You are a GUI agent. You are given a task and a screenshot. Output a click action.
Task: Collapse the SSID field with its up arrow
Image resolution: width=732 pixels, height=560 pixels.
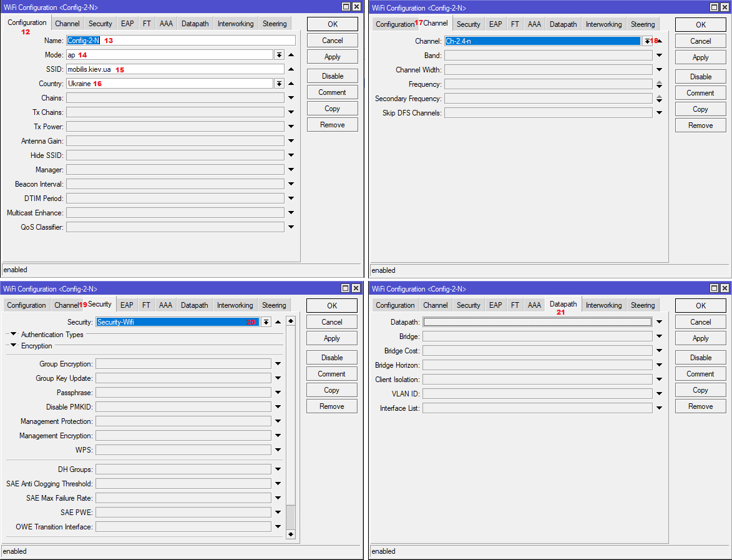(x=291, y=69)
